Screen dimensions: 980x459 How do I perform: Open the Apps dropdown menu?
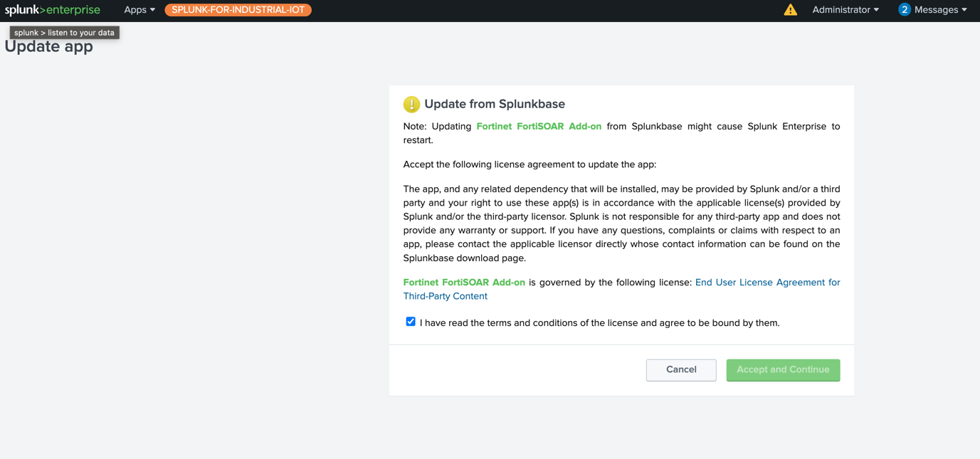pyautogui.click(x=139, y=10)
